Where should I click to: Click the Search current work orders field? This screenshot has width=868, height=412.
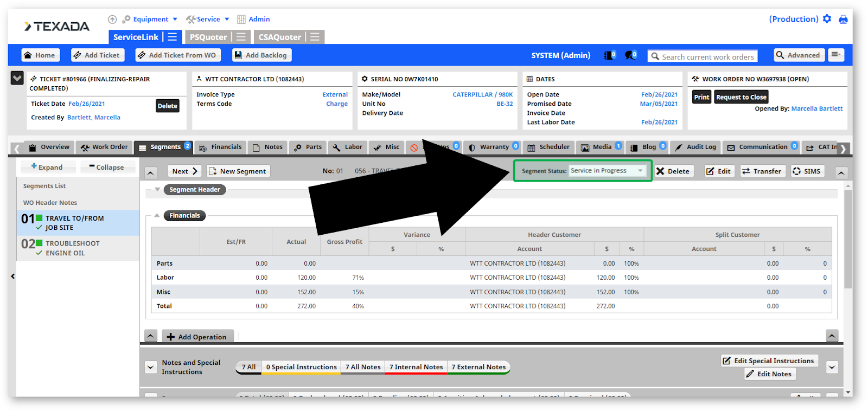[x=703, y=56]
